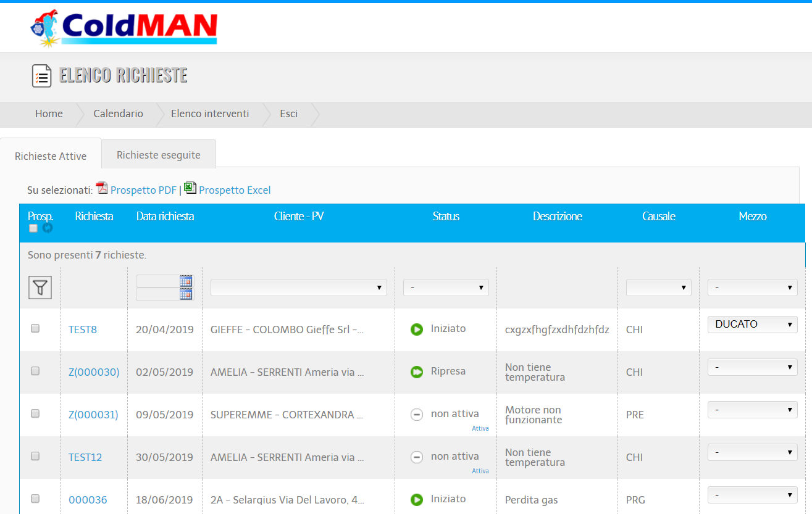Click the funnel filter icon
This screenshot has height=514, width=812.
(x=40, y=288)
